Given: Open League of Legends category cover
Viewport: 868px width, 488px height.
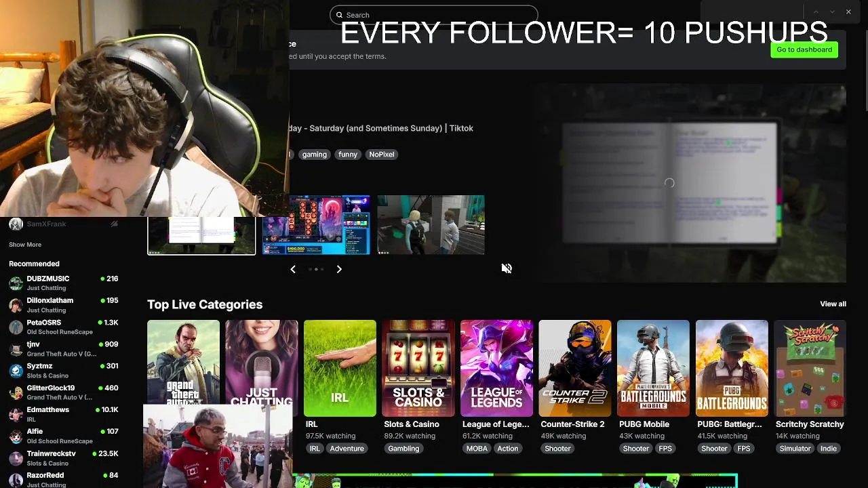Looking at the screenshot, I should [x=496, y=368].
